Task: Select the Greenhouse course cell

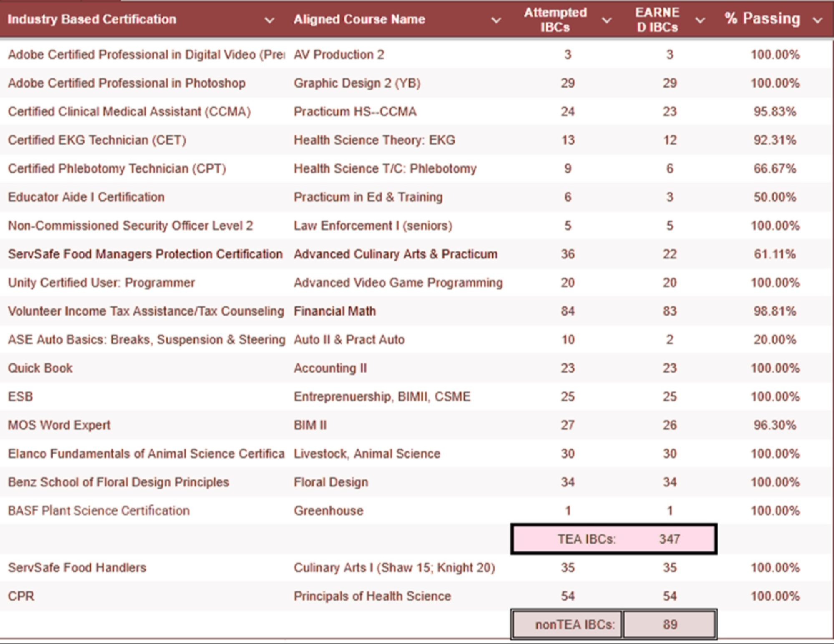Action: click(329, 510)
